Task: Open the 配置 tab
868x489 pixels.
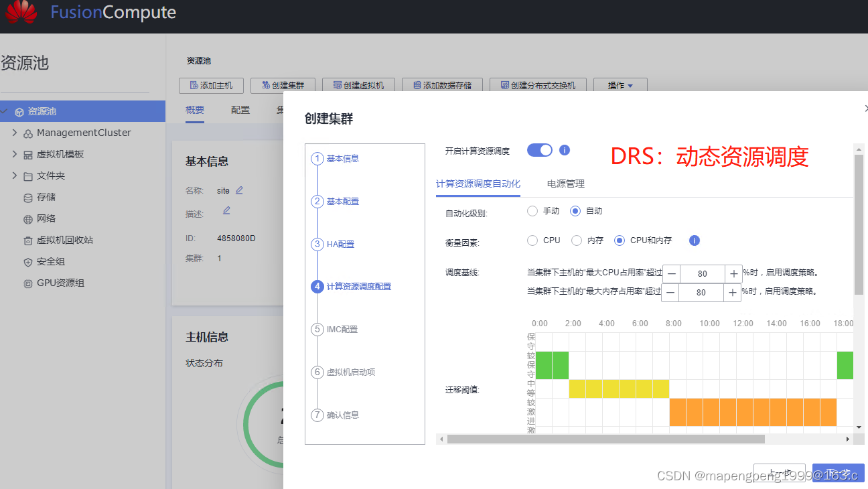Action: 240,111
